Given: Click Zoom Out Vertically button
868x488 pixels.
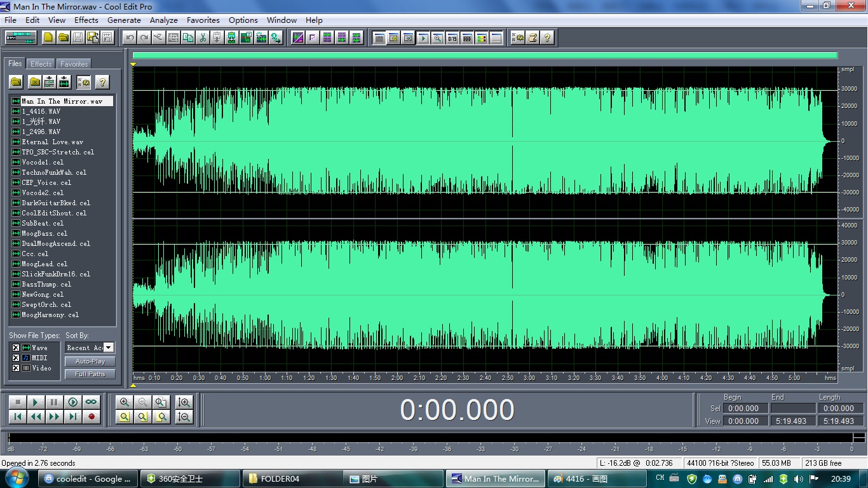Looking at the screenshot, I should [x=184, y=417].
